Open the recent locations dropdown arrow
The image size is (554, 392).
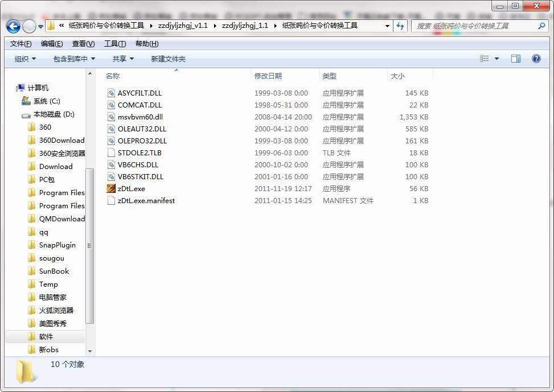(x=40, y=27)
